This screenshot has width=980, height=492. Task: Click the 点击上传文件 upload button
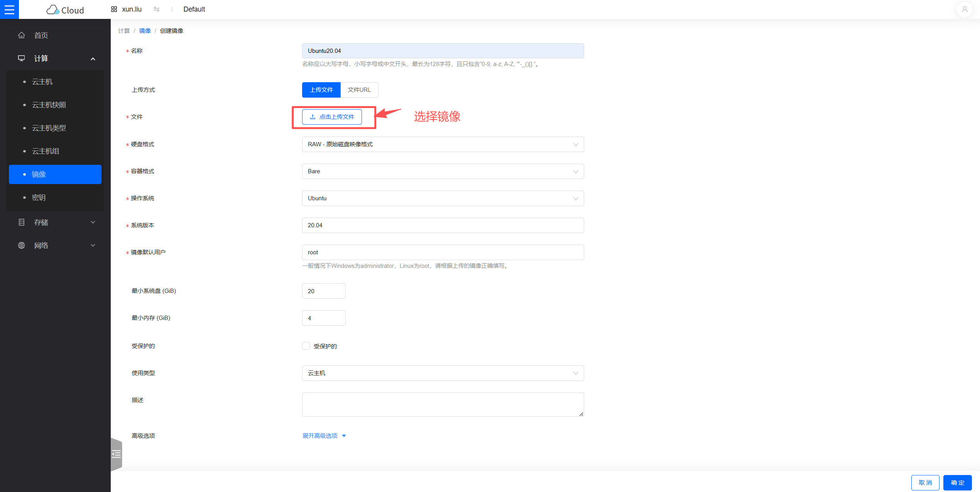[x=332, y=117]
